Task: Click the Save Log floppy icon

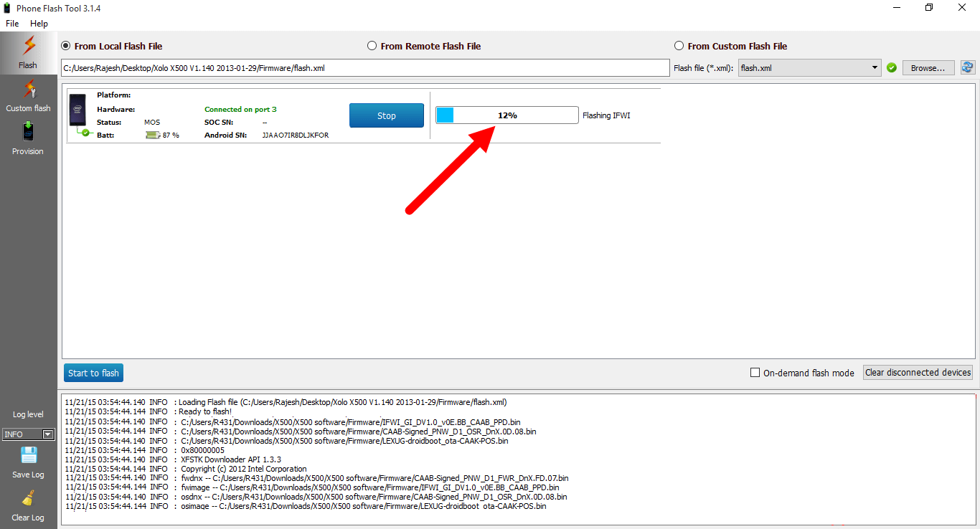Action: pos(28,455)
